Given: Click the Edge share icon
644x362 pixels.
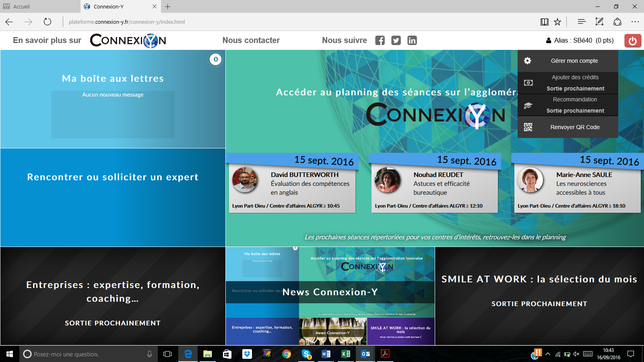Looking at the screenshot, I should point(617,22).
